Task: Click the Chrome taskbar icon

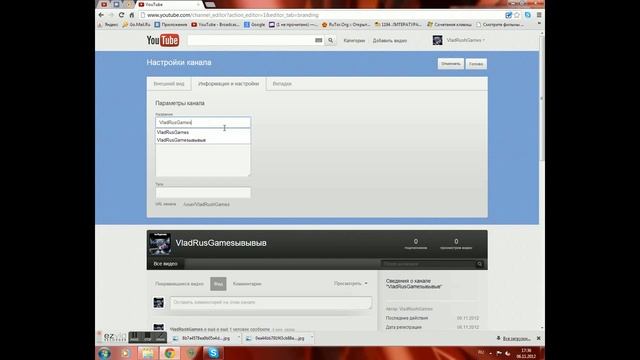Action: (170, 353)
